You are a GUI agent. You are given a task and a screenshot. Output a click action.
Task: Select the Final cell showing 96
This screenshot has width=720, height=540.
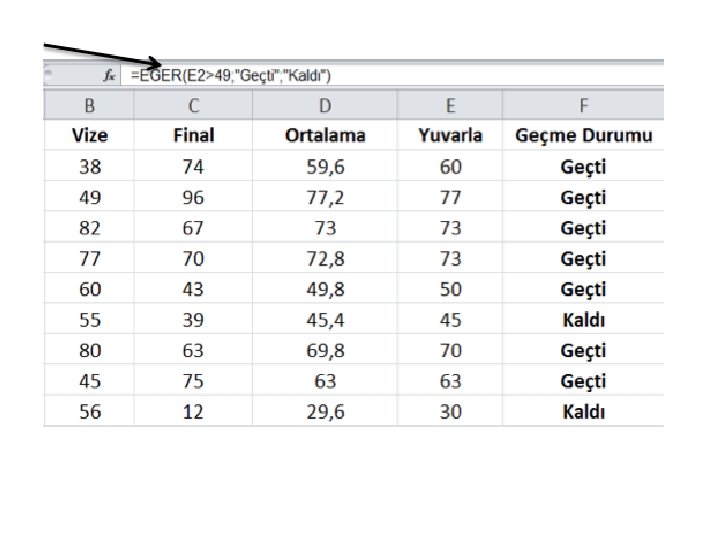point(193,197)
